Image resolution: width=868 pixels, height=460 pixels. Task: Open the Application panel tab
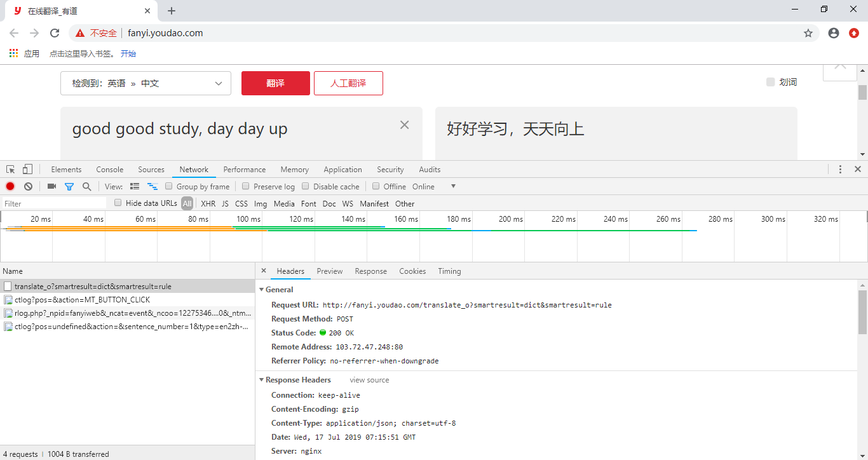342,170
